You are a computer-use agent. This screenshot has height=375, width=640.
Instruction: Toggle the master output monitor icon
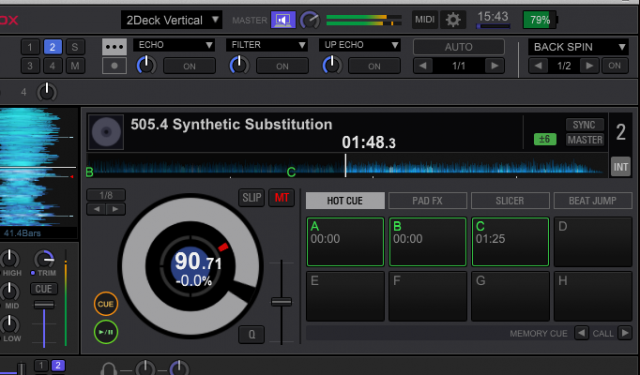tap(283, 20)
